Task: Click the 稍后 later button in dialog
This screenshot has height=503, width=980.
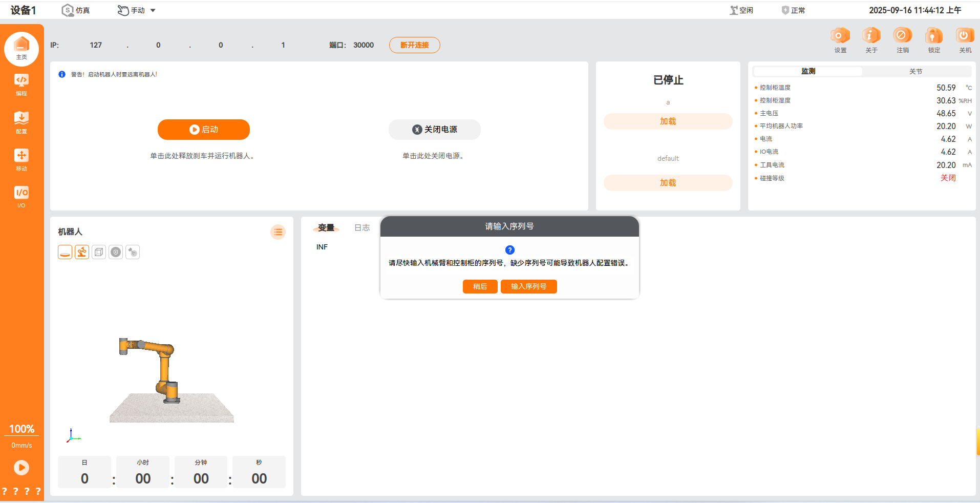Action: tap(480, 286)
